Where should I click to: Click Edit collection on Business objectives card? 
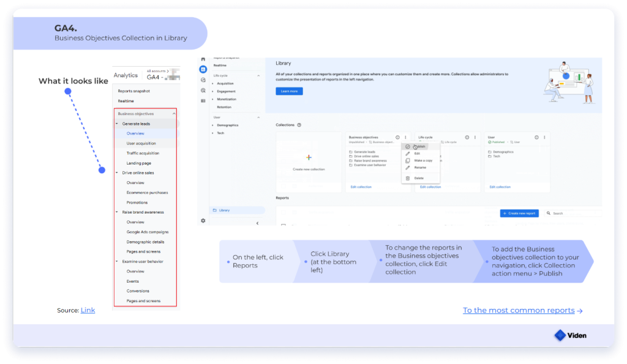(361, 187)
